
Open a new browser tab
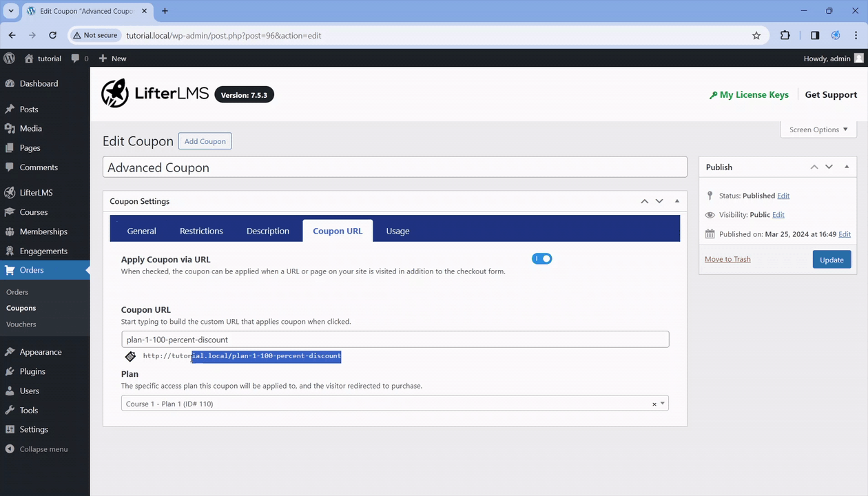(165, 11)
